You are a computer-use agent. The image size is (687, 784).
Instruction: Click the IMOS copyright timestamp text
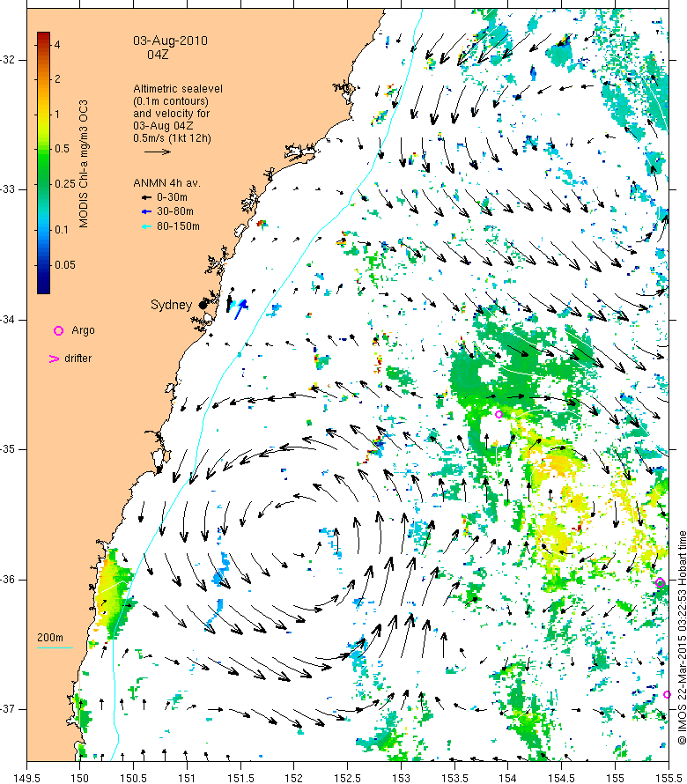pos(681,638)
